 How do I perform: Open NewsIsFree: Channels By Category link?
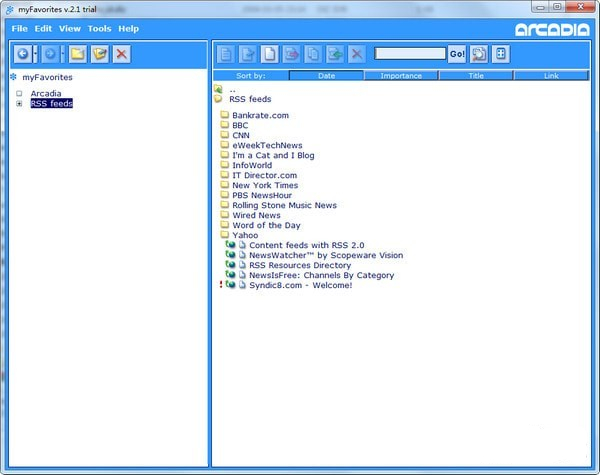tap(322, 275)
